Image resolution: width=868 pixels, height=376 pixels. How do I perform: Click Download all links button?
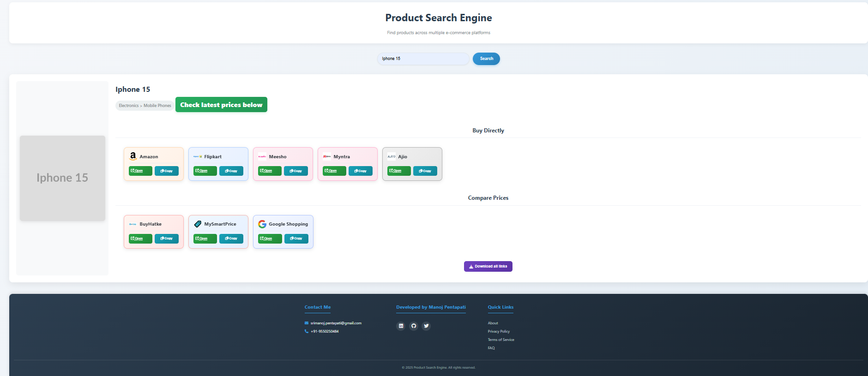click(488, 266)
